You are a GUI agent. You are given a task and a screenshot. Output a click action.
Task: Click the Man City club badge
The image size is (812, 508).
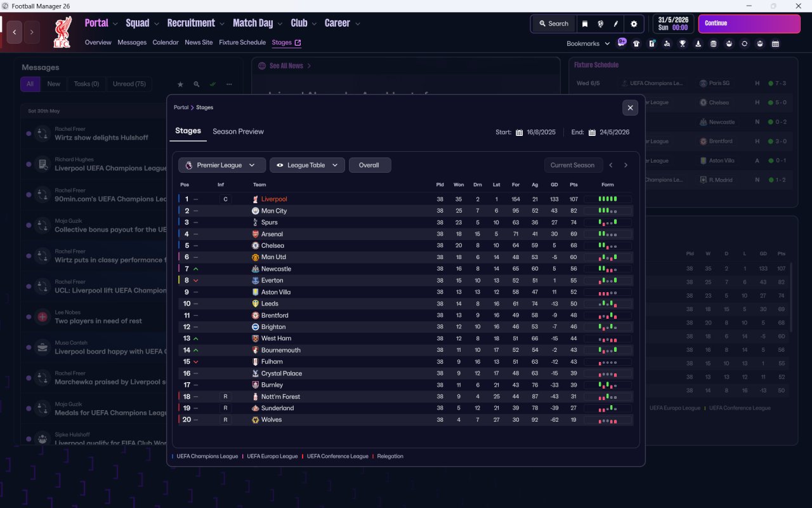[x=255, y=211]
